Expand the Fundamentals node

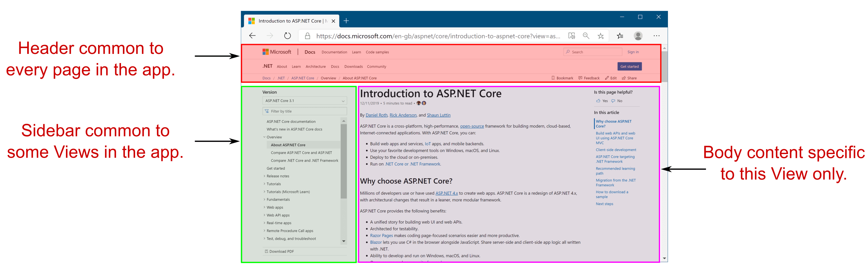pos(264,199)
